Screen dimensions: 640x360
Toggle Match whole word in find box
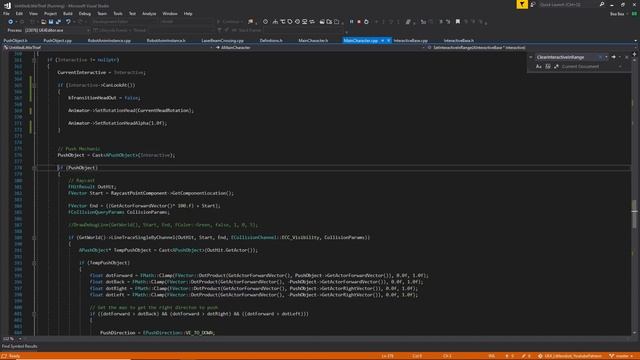point(548,67)
